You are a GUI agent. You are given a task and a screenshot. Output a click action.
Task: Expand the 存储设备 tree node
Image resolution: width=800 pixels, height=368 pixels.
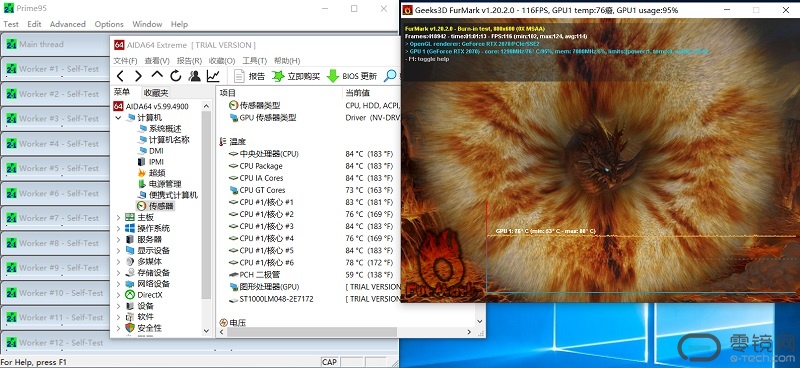[x=118, y=273]
